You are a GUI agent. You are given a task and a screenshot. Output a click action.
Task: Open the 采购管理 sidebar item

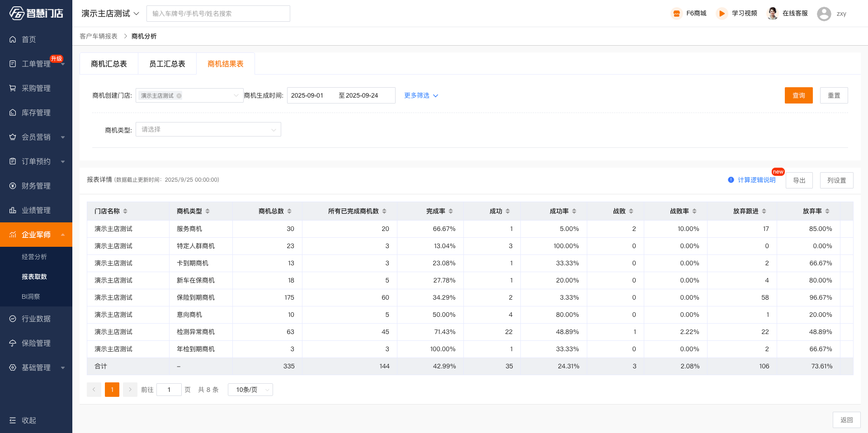[x=36, y=88]
